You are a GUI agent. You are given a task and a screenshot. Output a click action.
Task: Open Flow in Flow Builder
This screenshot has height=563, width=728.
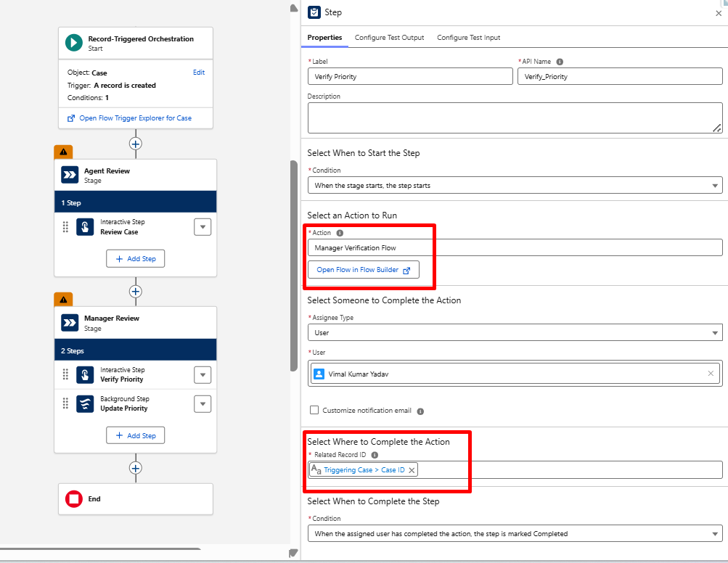point(364,270)
